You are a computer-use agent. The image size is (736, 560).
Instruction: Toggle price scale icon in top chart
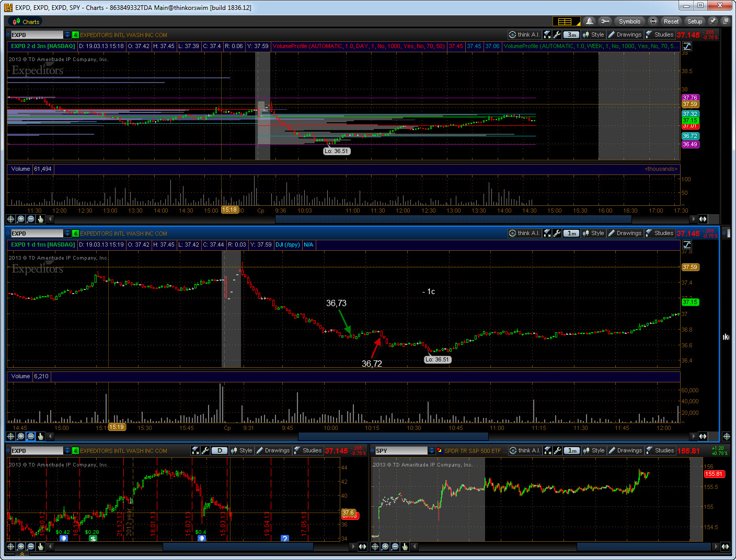[687, 46]
